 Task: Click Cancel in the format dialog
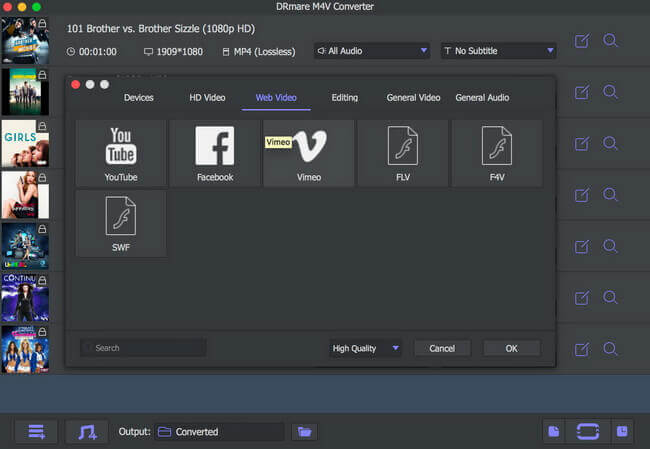(x=442, y=348)
